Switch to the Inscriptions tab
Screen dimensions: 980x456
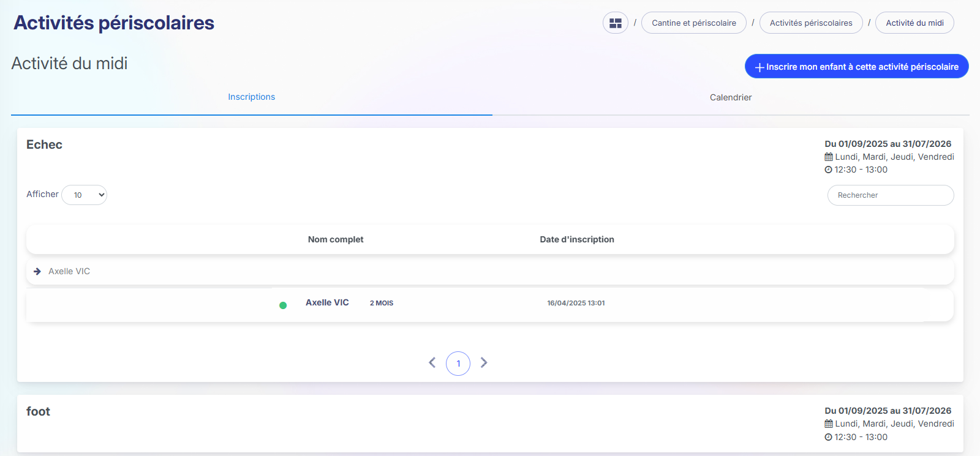click(x=252, y=97)
